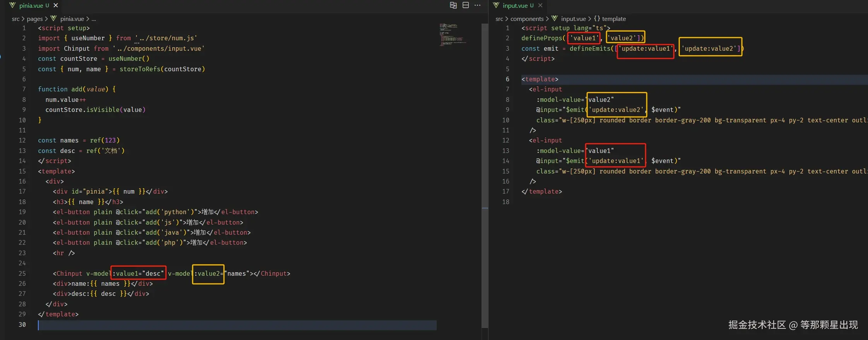Screen dimensions: 868x340
Task: Click the 'function add(value)' declaration
Action: tap(77, 89)
